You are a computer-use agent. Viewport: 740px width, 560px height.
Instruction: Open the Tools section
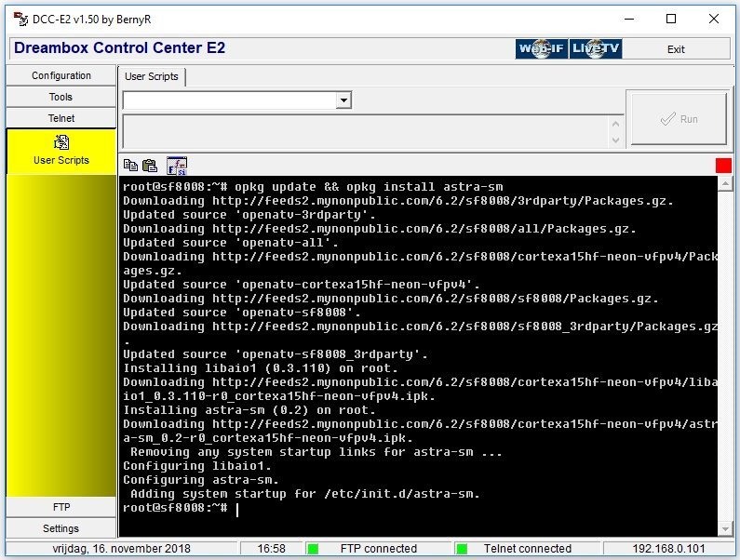[x=61, y=97]
